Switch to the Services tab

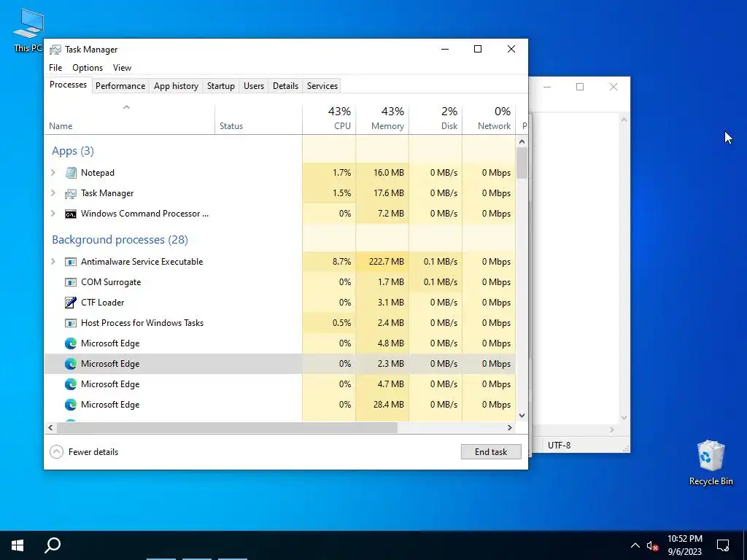(x=322, y=86)
